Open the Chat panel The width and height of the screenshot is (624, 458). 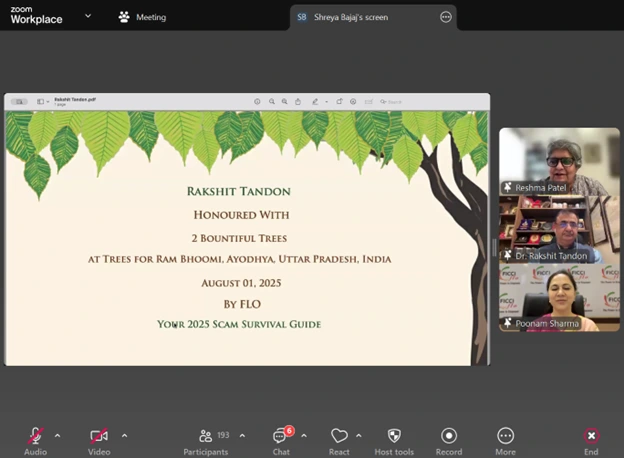(281, 437)
